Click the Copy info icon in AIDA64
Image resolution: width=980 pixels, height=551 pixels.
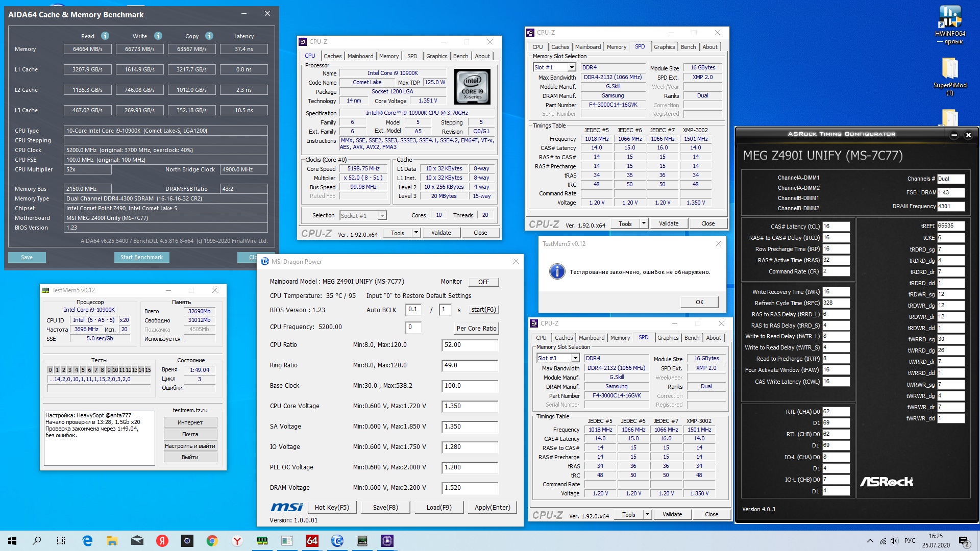tap(209, 36)
